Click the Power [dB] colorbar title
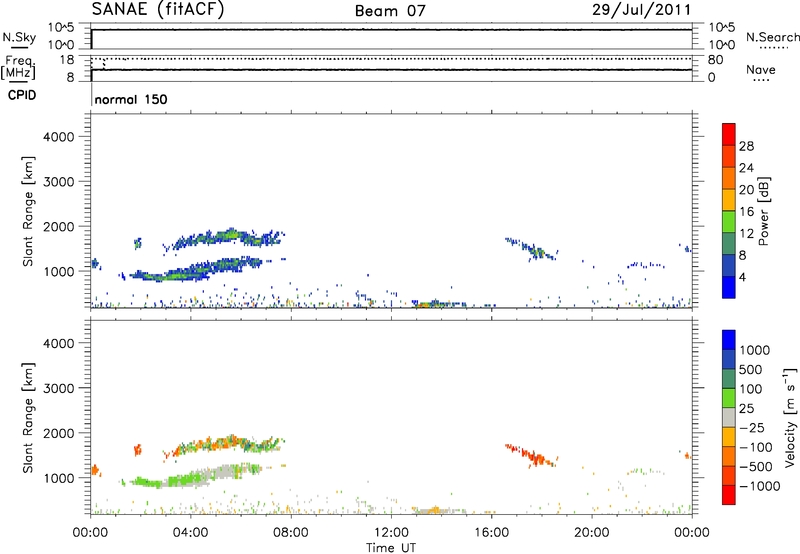 coord(763,211)
